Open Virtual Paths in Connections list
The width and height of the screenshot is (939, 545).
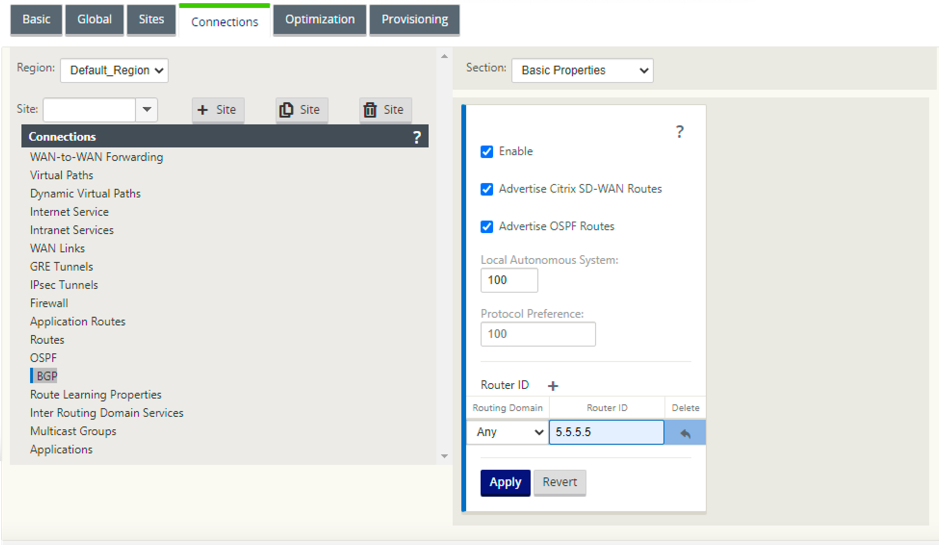point(62,175)
